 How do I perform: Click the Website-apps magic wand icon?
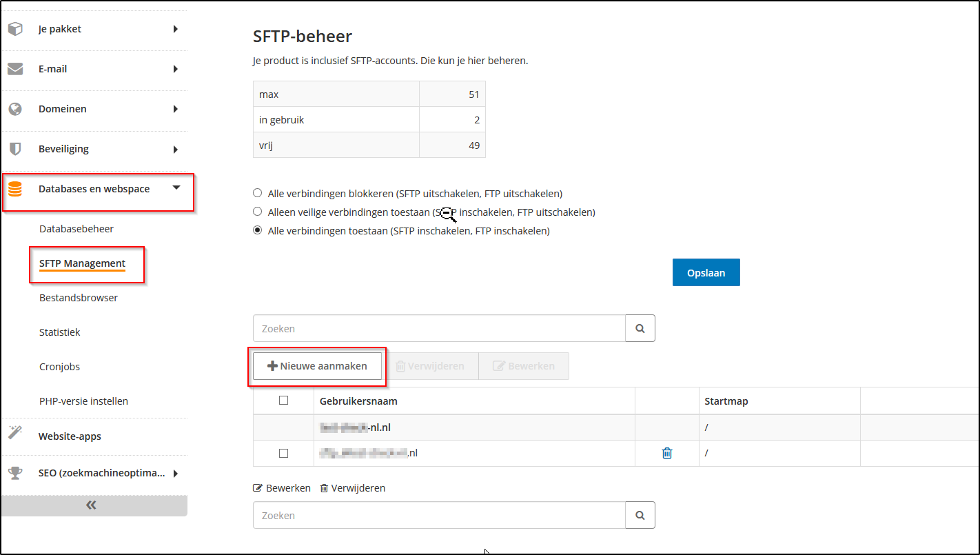15,433
